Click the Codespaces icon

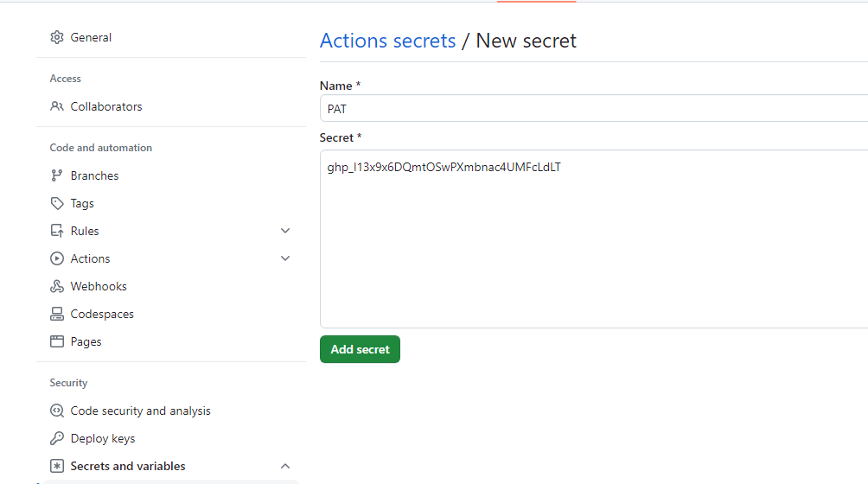pos(57,314)
